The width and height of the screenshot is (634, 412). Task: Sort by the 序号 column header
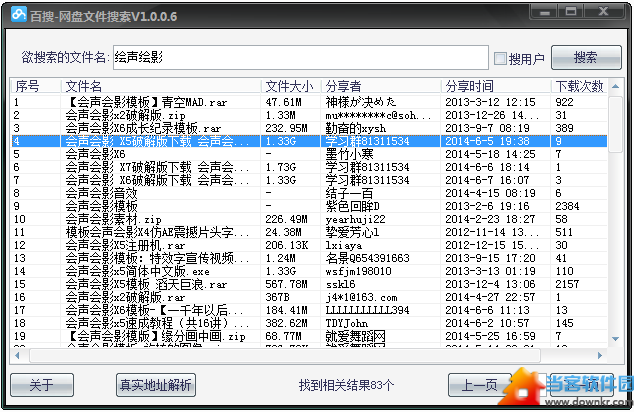pos(36,86)
